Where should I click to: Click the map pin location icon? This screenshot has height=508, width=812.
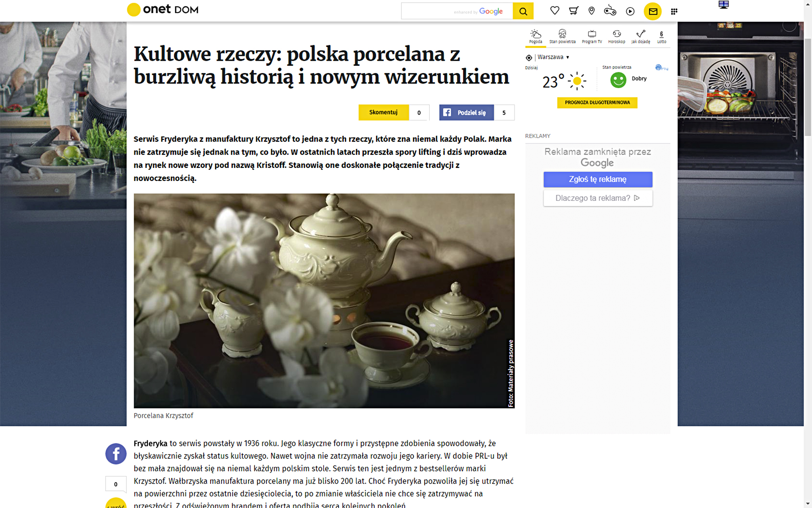[592, 11]
